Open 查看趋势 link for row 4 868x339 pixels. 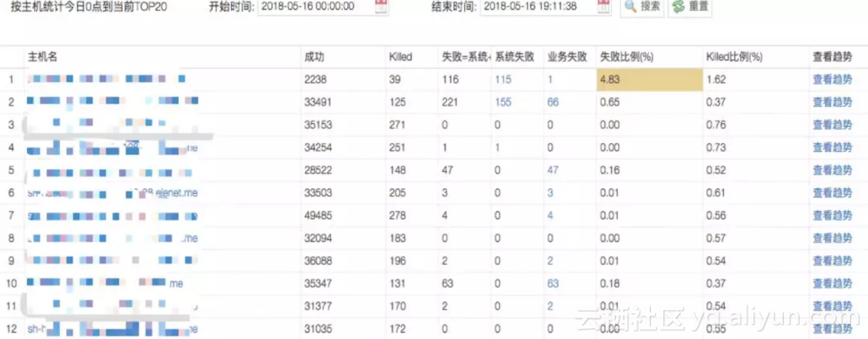point(833,148)
